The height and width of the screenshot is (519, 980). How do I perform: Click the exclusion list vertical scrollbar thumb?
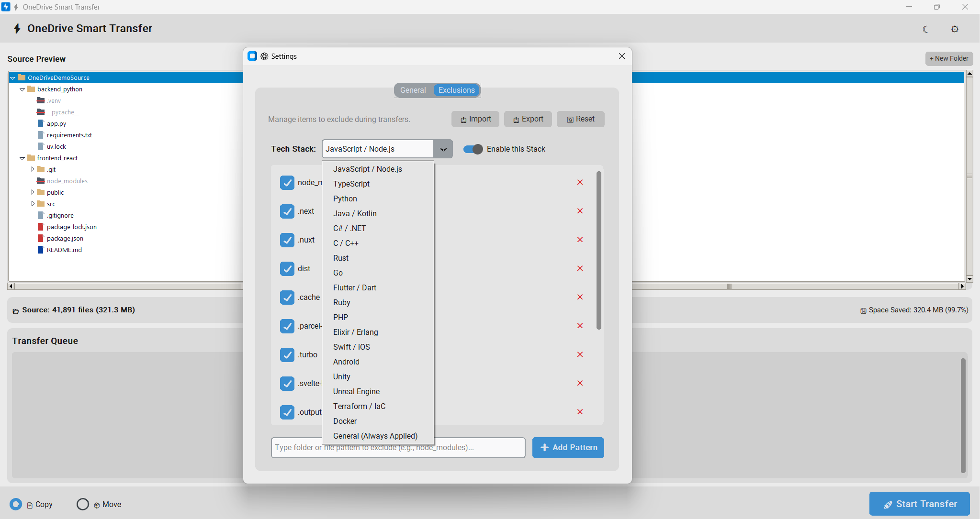[x=599, y=250]
